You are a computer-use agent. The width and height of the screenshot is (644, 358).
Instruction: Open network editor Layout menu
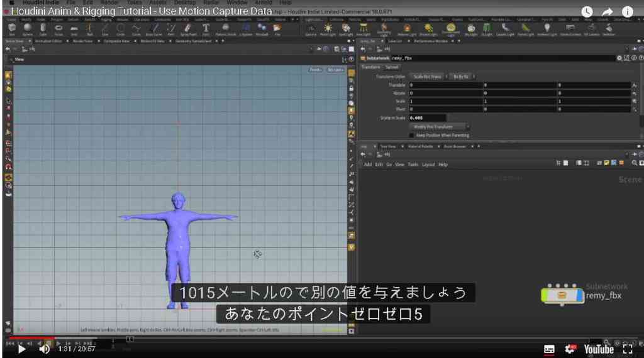tap(428, 165)
